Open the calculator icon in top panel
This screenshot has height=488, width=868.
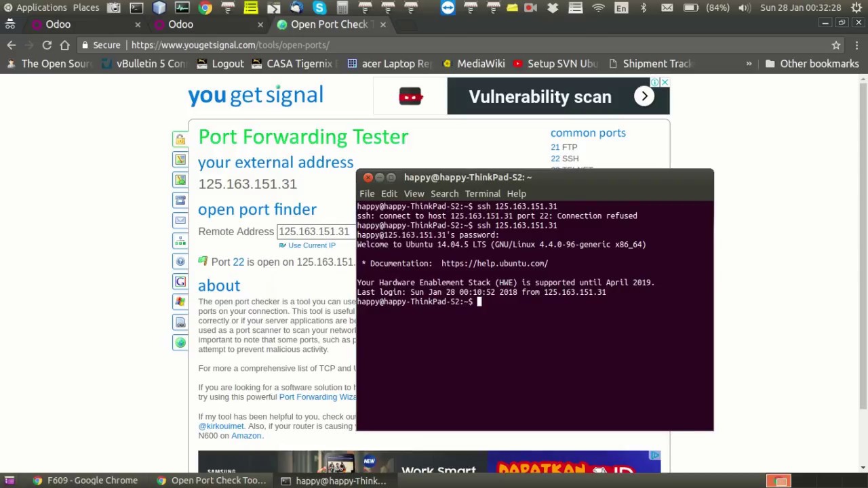(342, 7)
